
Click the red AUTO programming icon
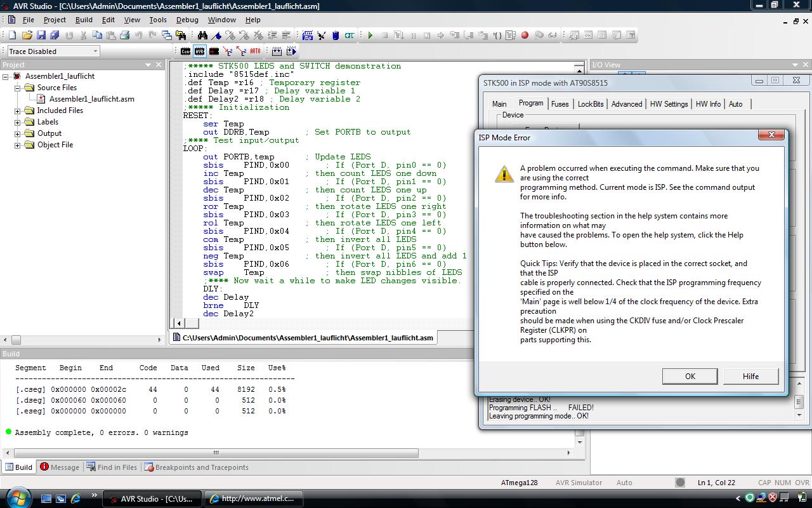pos(255,51)
